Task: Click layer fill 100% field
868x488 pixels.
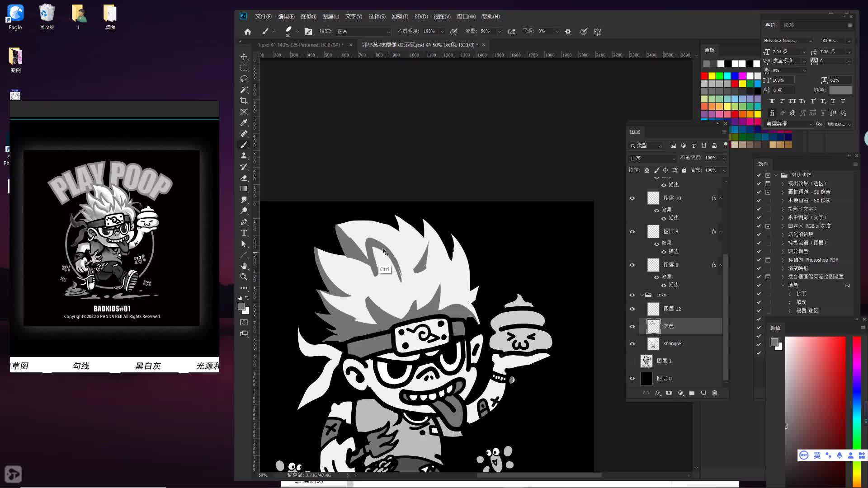Action: 712,170
